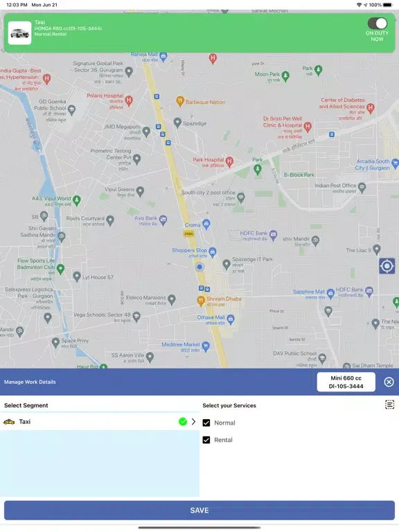The width and height of the screenshot is (399, 532).
Task: Tap the B-Block Park label
Action: click(299, 175)
